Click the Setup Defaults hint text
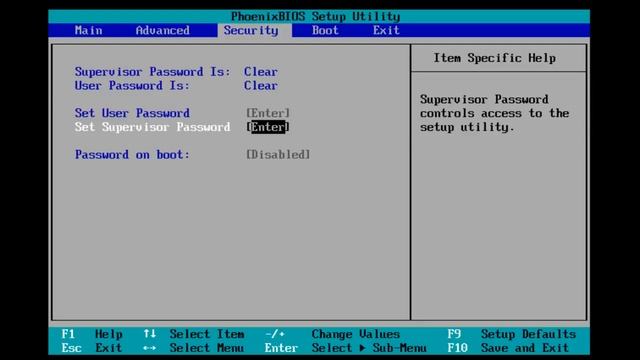 coord(528,334)
